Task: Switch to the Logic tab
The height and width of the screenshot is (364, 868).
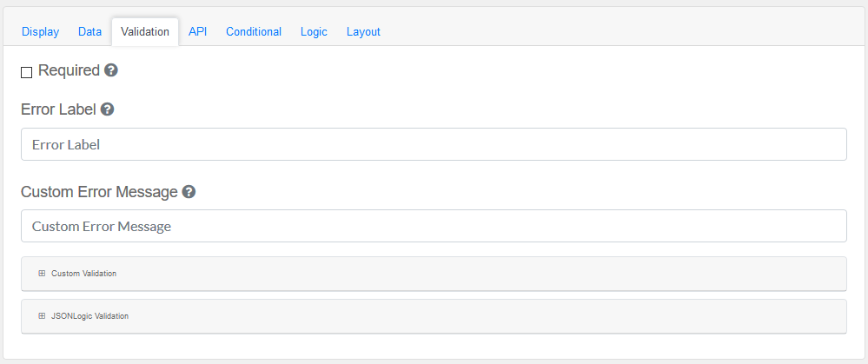Action: 314,32
